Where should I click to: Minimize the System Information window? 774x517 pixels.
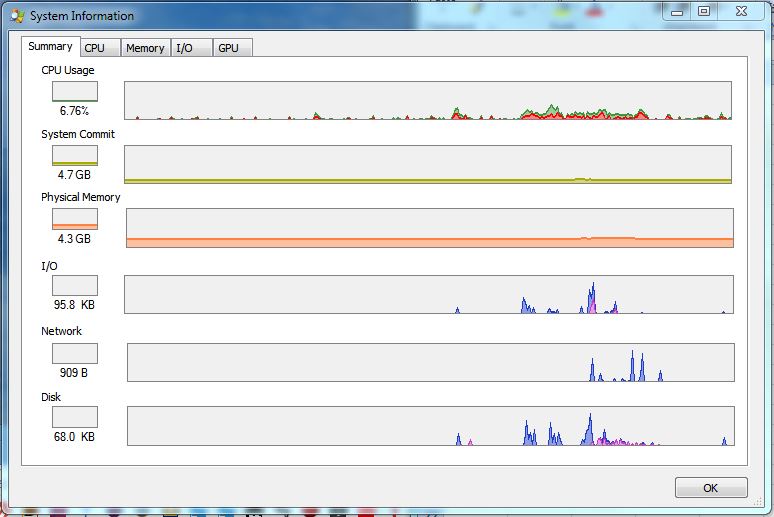[677, 12]
